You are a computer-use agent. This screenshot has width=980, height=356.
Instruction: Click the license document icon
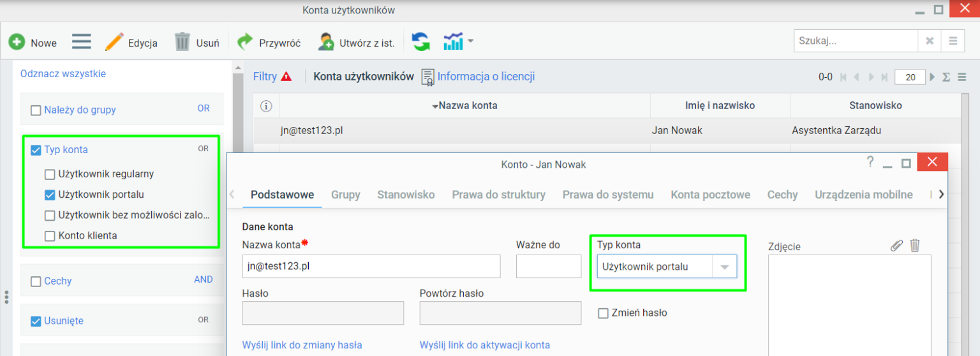(x=427, y=77)
